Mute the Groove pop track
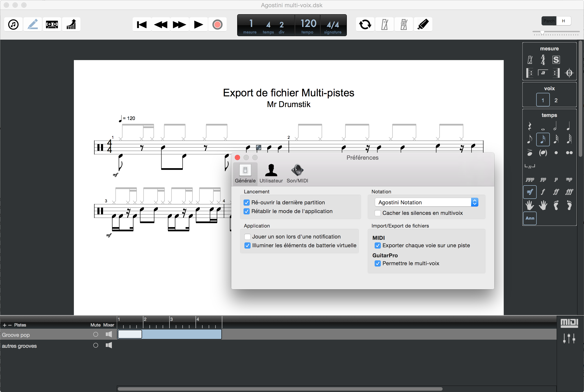Screen dimensions: 584x392 (95, 334)
